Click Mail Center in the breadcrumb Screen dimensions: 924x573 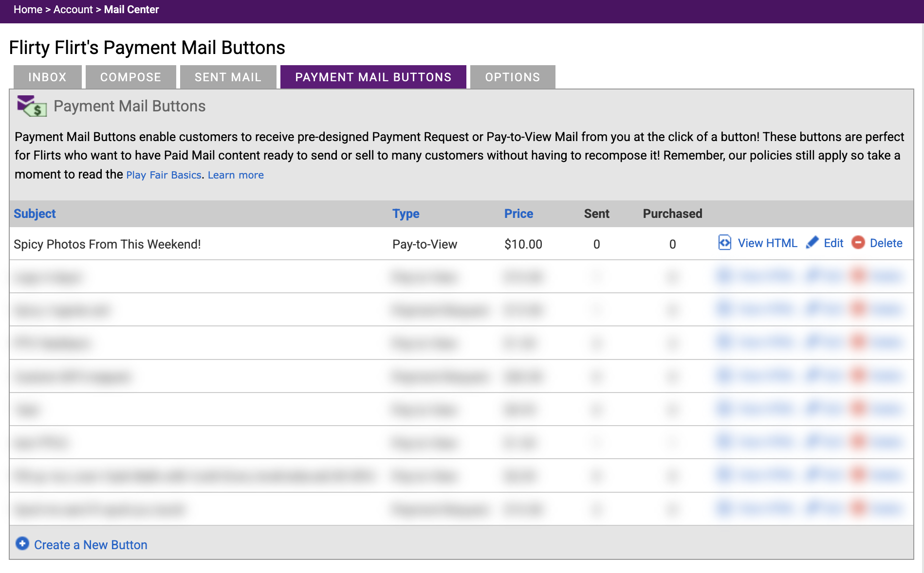(x=131, y=10)
